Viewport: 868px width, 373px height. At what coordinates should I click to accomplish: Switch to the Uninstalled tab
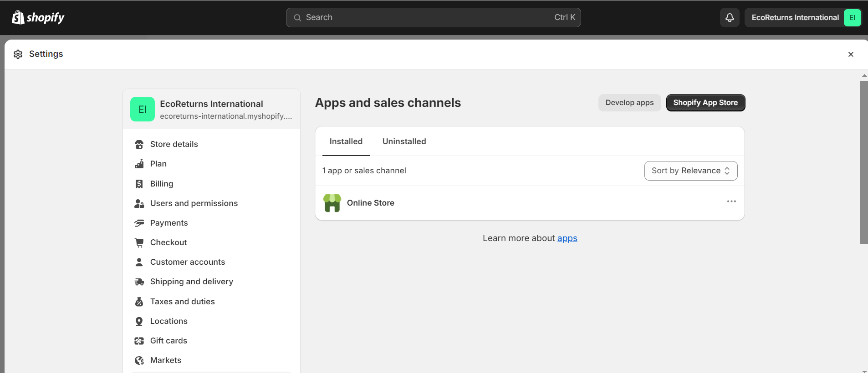404,141
